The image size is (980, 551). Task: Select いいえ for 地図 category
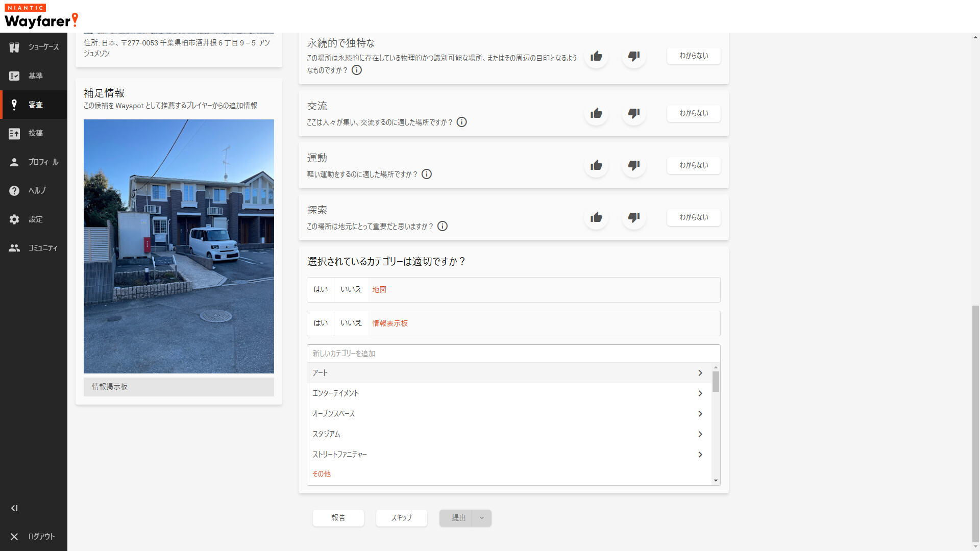(351, 290)
